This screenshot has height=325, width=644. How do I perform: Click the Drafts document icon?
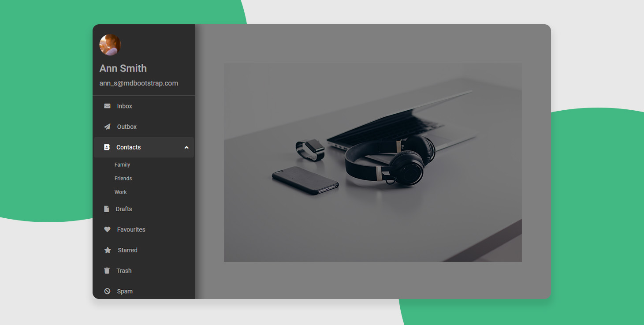(107, 209)
